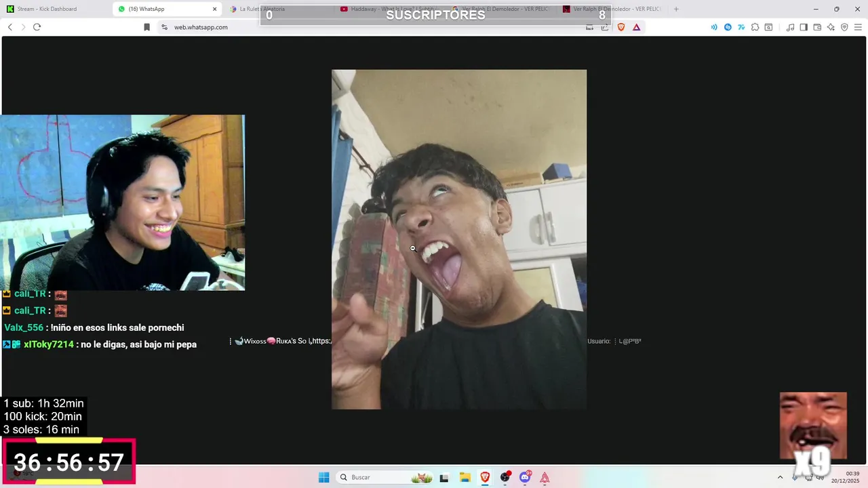Click chat message 'no le digas, asi bajo mi pepa'
This screenshot has width=868, height=488.
pos(138,344)
